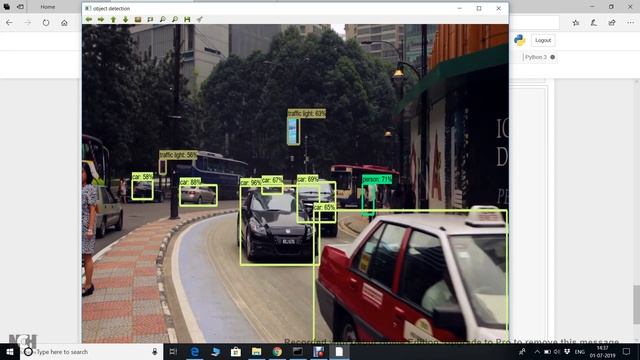Pan right with the green right arrow tool
The width and height of the screenshot is (640, 360).
pos(101,19)
